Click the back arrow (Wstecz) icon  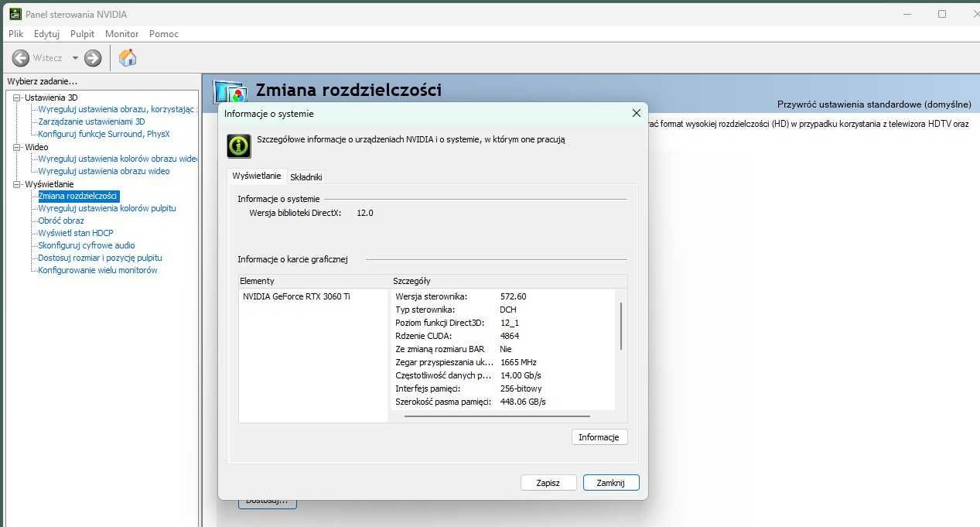coord(21,58)
